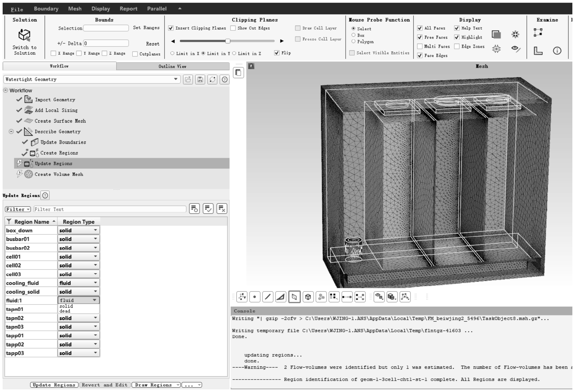Click the measure angle L icon

point(538,51)
